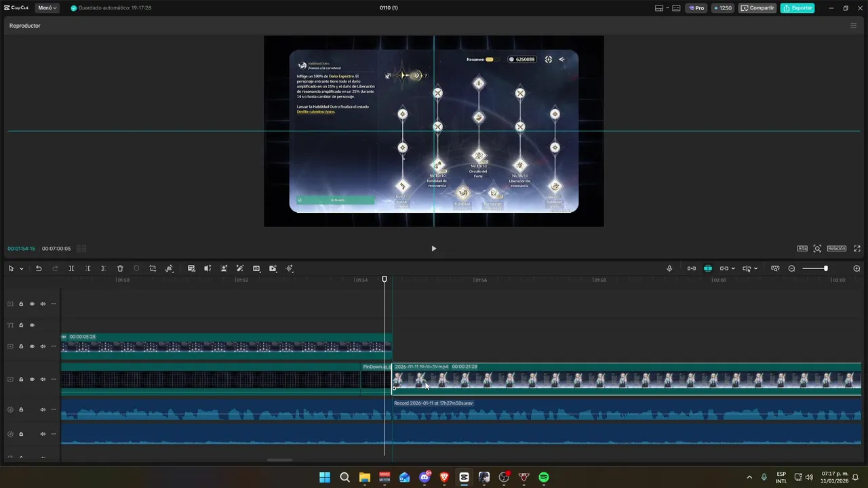Viewport: 868px width, 488px height.
Task: Toggle main track magnet linking
Action: coord(691,268)
